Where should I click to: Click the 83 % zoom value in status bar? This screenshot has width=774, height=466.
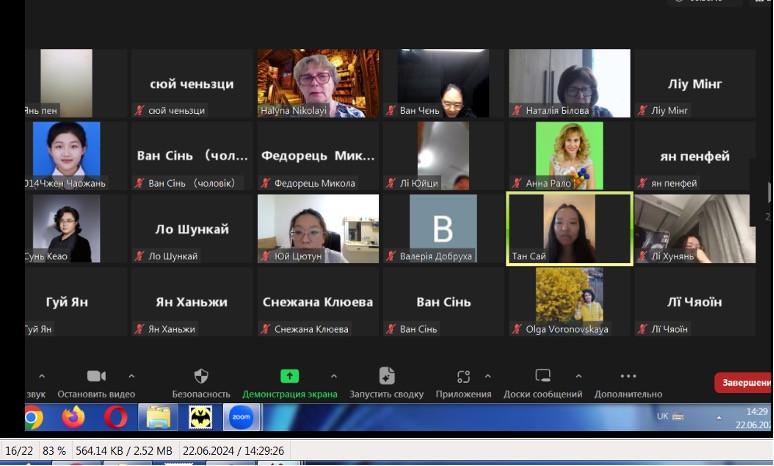(x=54, y=451)
